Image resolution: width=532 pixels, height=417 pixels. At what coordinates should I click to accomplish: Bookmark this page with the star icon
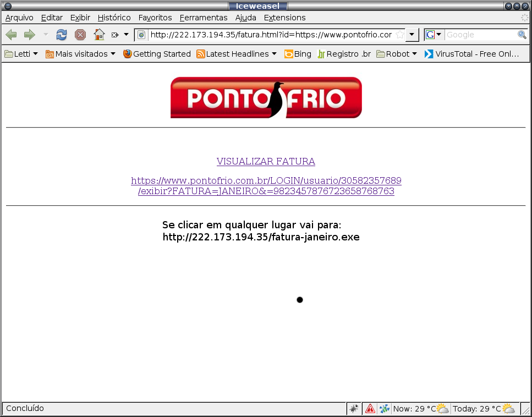[x=400, y=35]
